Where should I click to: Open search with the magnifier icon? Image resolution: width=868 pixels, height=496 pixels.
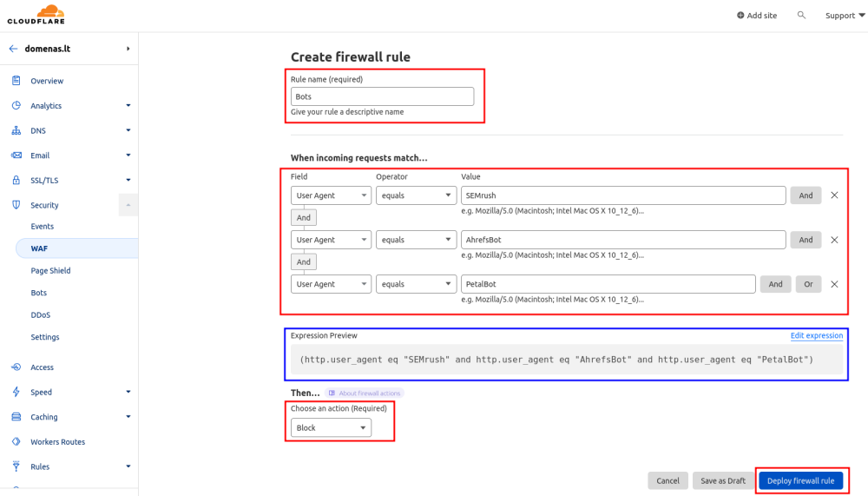click(x=801, y=15)
